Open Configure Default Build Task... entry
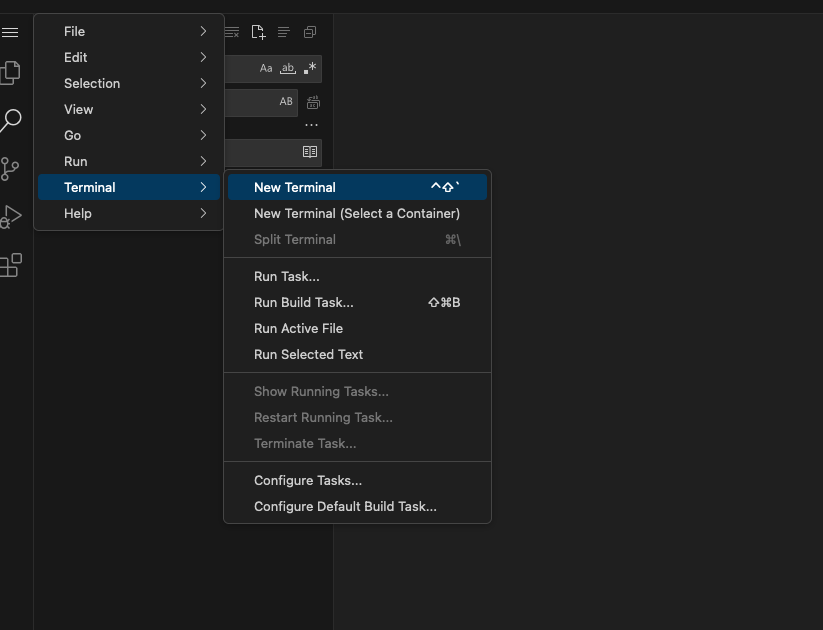823x630 pixels. (x=357, y=507)
